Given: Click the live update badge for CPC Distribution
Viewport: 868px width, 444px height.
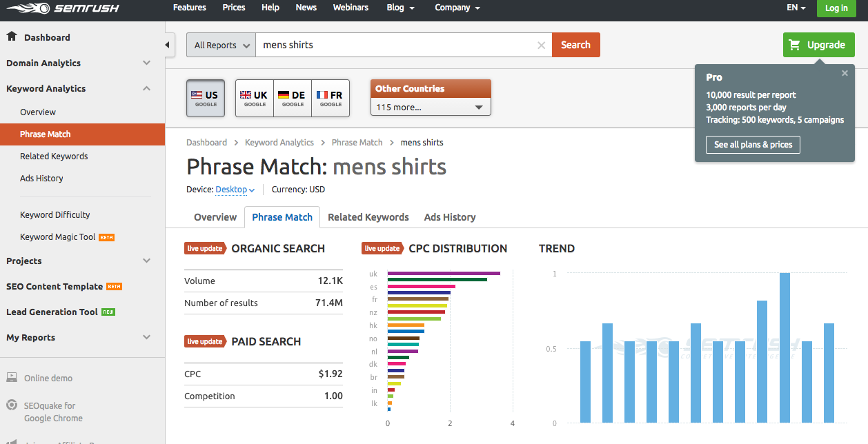Looking at the screenshot, I should [x=383, y=248].
